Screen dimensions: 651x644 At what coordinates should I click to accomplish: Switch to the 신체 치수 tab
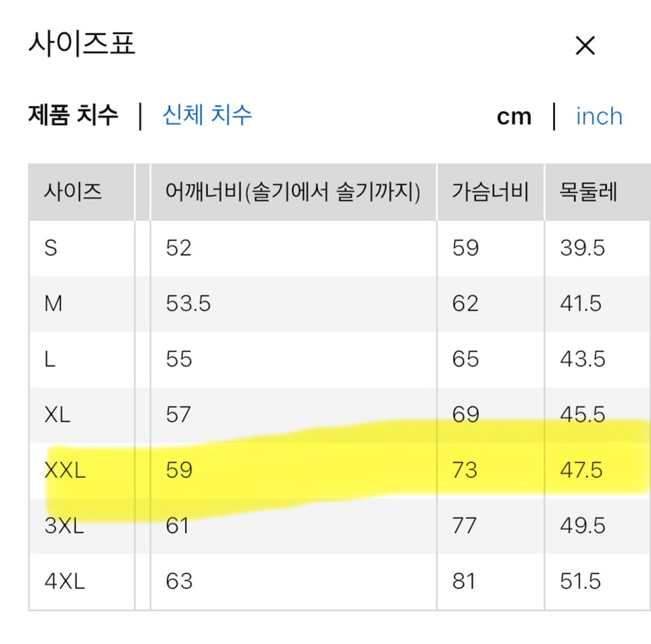tap(207, 116)
